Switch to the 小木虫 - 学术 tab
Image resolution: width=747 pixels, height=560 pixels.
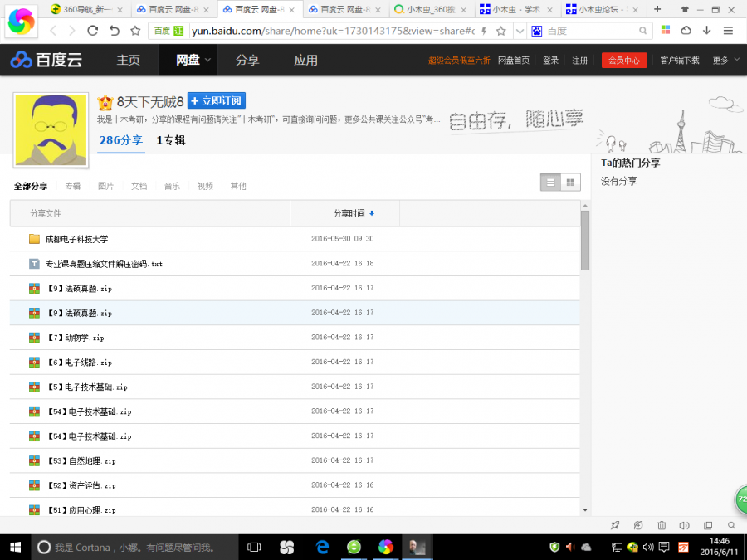click(x=516, y=9)
